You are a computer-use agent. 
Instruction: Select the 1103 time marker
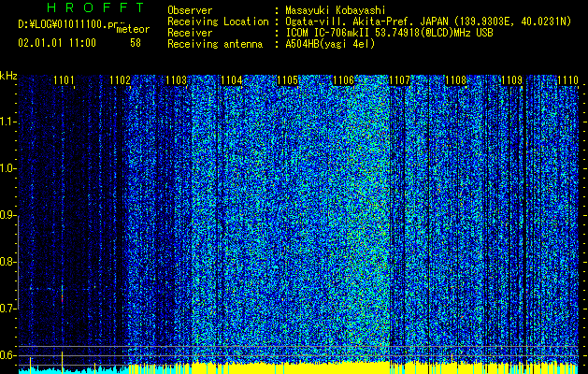177,80
